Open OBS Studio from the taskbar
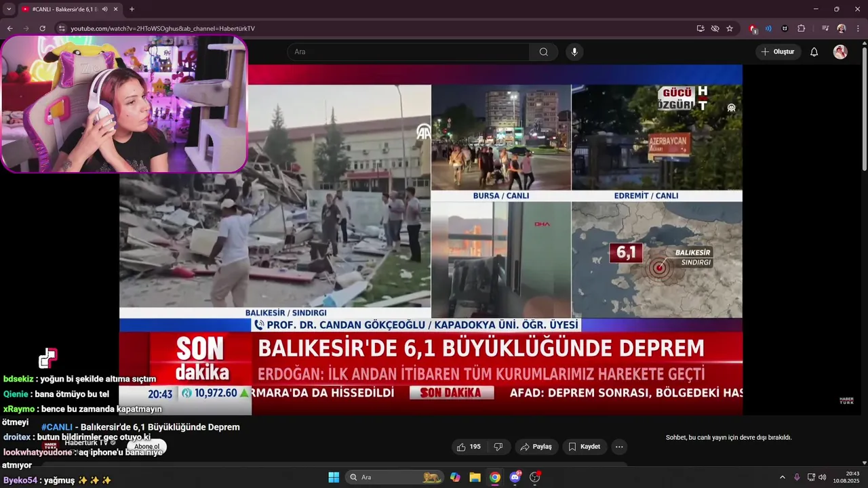The height and width of the screenshot is (488, 868). click(535, 477)
